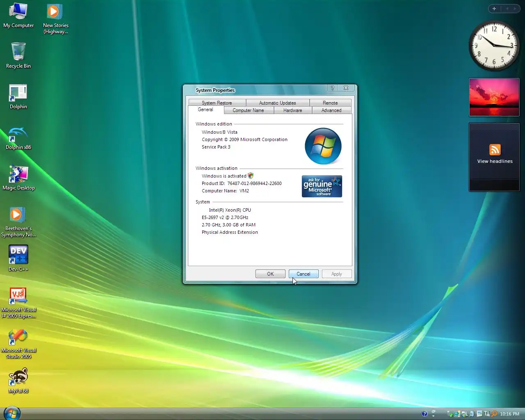525x420 pixels.
Task: Open the Hardware tab
Action: click(293, 110)
